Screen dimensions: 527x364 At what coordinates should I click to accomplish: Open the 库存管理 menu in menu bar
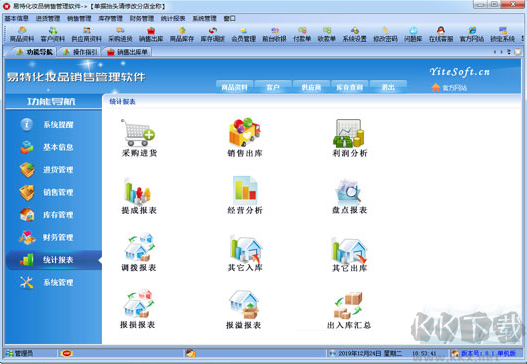point(110,18)
